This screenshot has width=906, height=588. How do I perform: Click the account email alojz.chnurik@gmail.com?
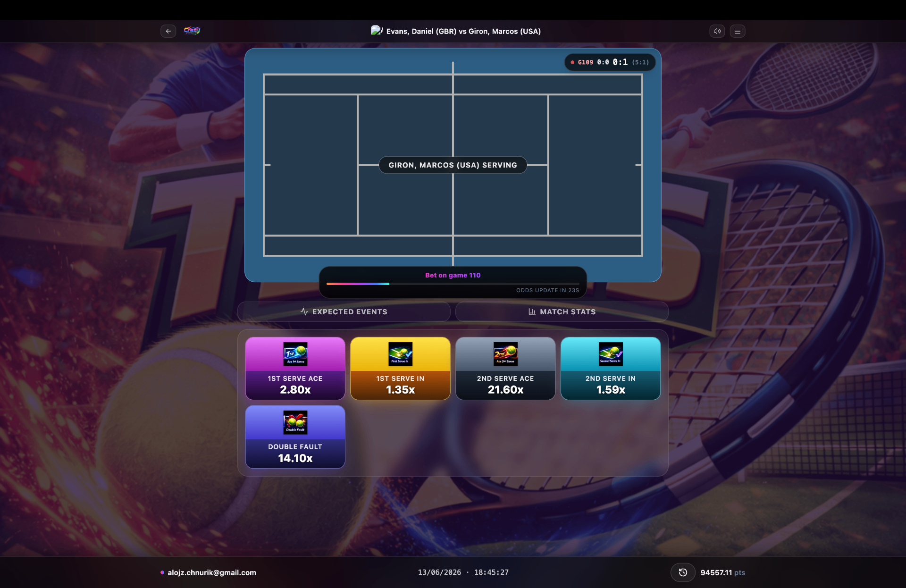[212, 572]
